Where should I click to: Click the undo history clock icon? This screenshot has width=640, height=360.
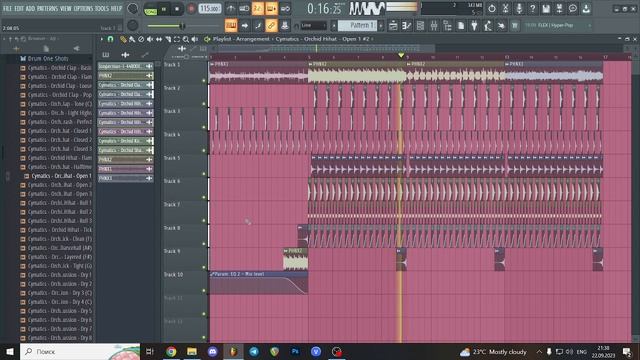492,8
